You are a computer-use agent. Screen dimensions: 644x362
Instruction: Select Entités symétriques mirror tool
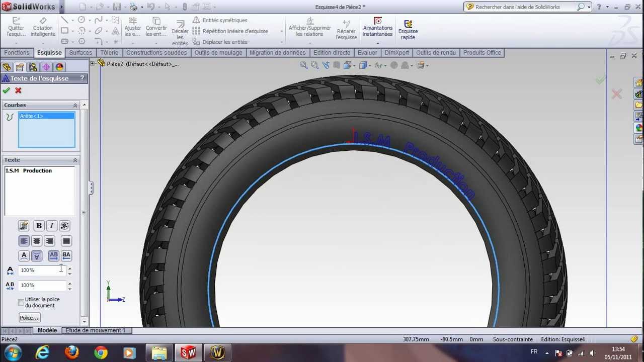pyautogui.click(x=220, y=20)
